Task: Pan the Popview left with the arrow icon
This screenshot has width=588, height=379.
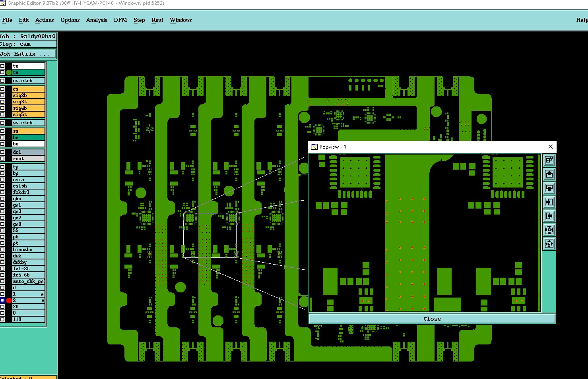Action: [x=549, y=202]
